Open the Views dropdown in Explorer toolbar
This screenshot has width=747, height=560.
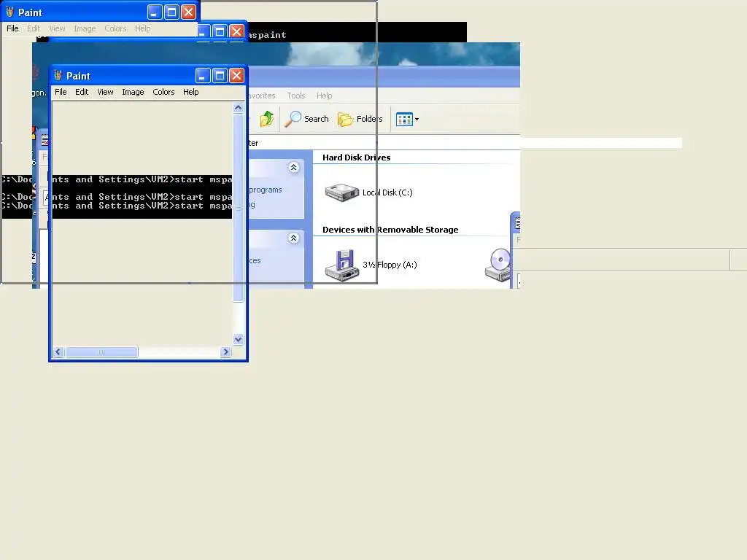coord(407,119)
